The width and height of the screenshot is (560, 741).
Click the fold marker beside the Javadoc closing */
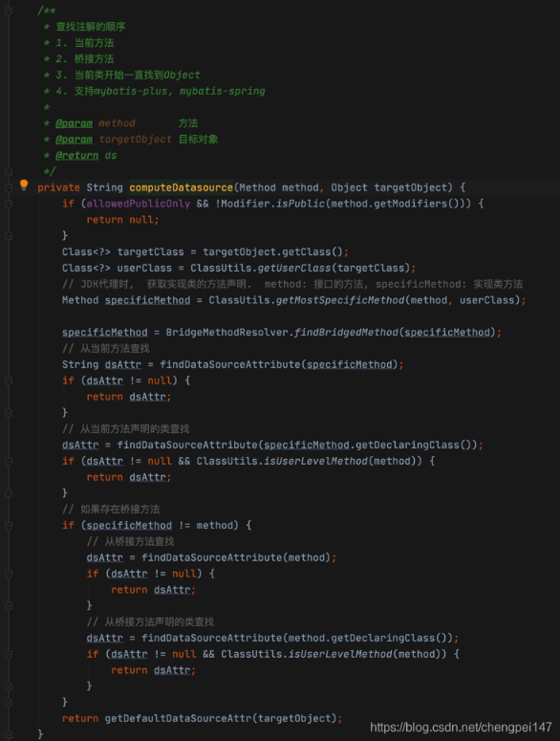click(9, 171)
